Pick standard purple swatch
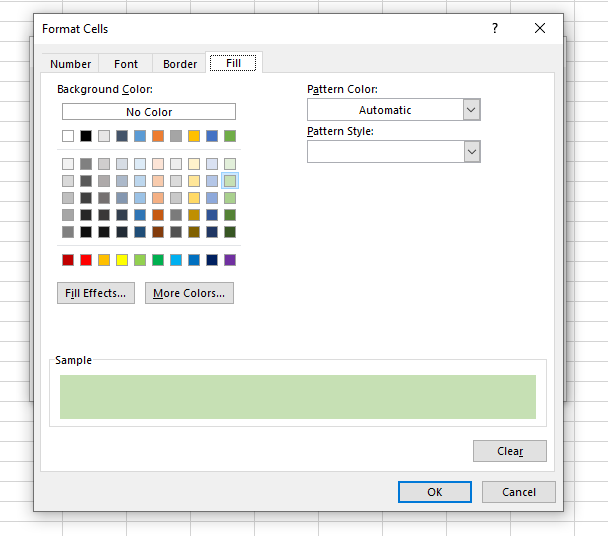This screenshot has height=536, width=608. [x=230, y=260]
